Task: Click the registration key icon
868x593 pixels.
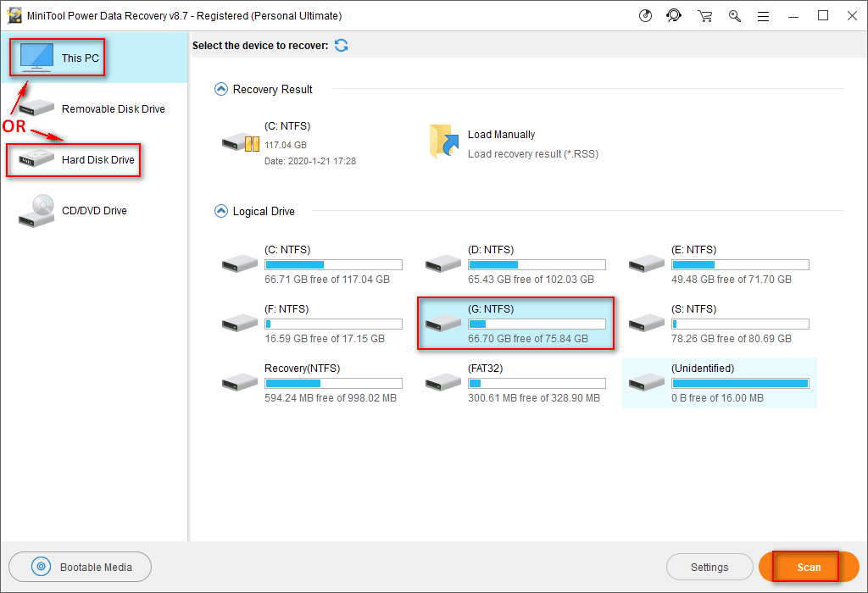Action: click(x=734, y=15)
